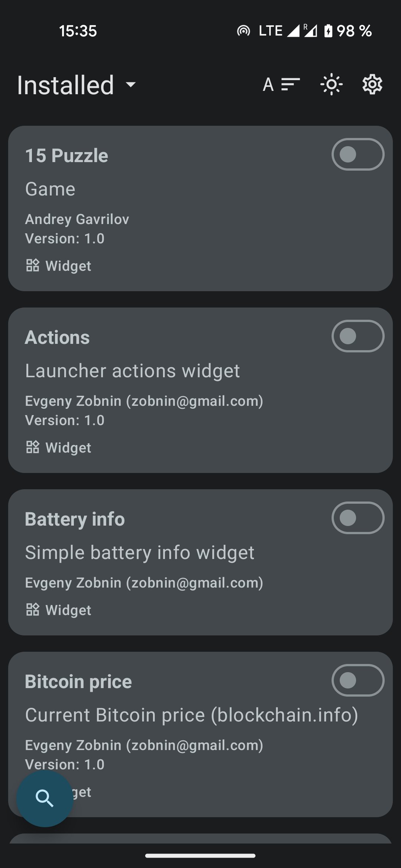The image size is (401, 868).
Task: Open the alphabetical sort order icon
Action: [x=281, y=85]
